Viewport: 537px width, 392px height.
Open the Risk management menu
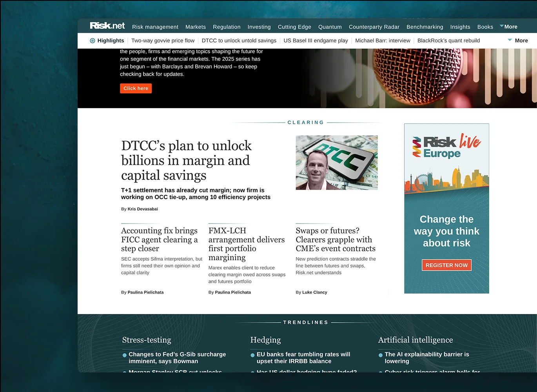[155, 27]
